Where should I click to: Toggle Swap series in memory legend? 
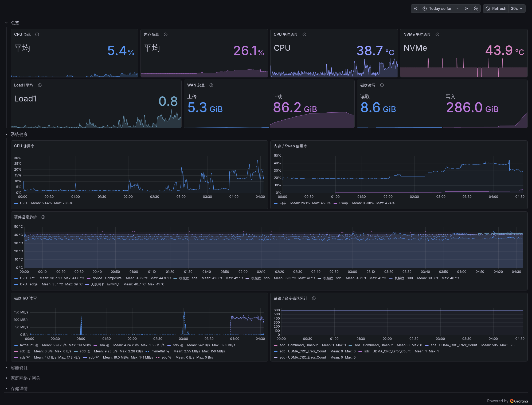pos(343,203)
